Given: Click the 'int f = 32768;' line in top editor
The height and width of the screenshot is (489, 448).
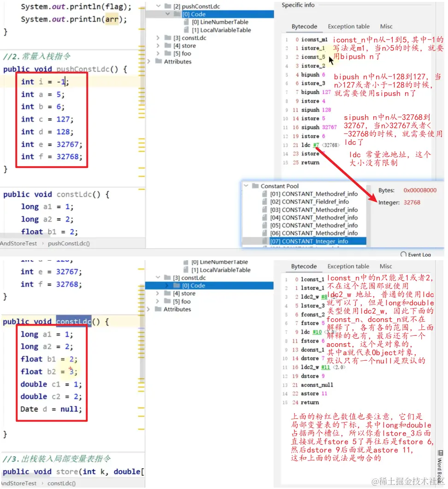Looking at the screenshot, I should (52, 156).
